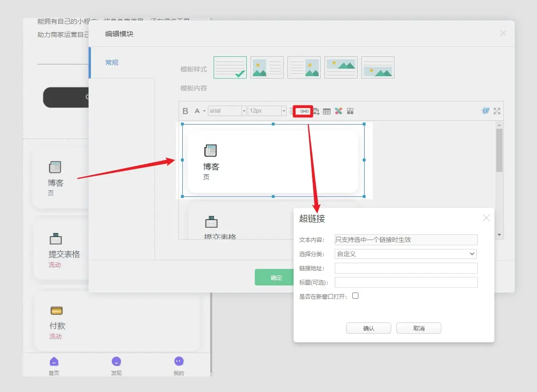This screenshot has height=392, width=537.
Task: Toggle bold text formatting
Action: tap(186, 111)
